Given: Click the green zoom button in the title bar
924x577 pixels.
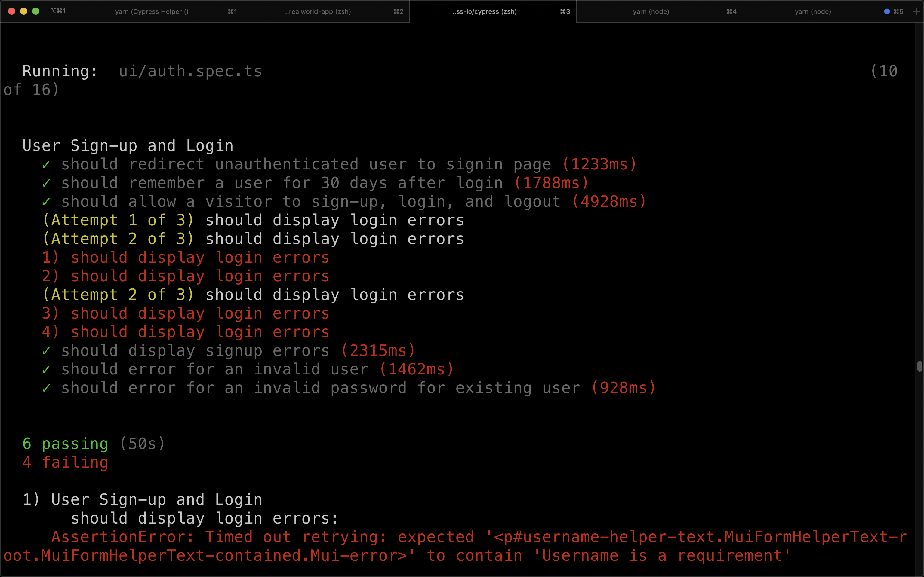Looking at the screenshot, I should tap(36, 11).
